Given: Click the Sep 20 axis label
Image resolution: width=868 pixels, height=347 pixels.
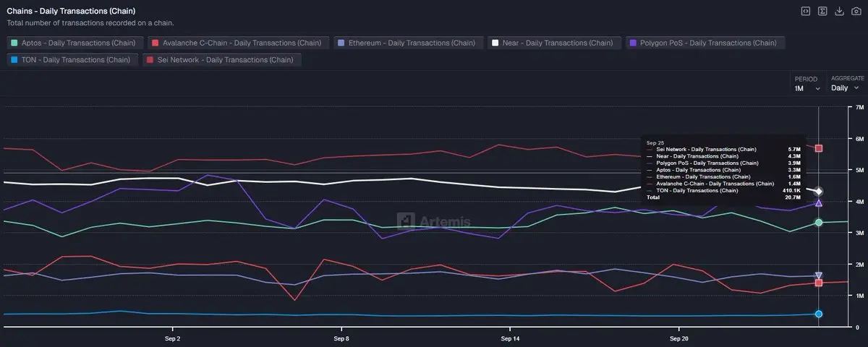Looking at the screenshot, I should [678, 338].
